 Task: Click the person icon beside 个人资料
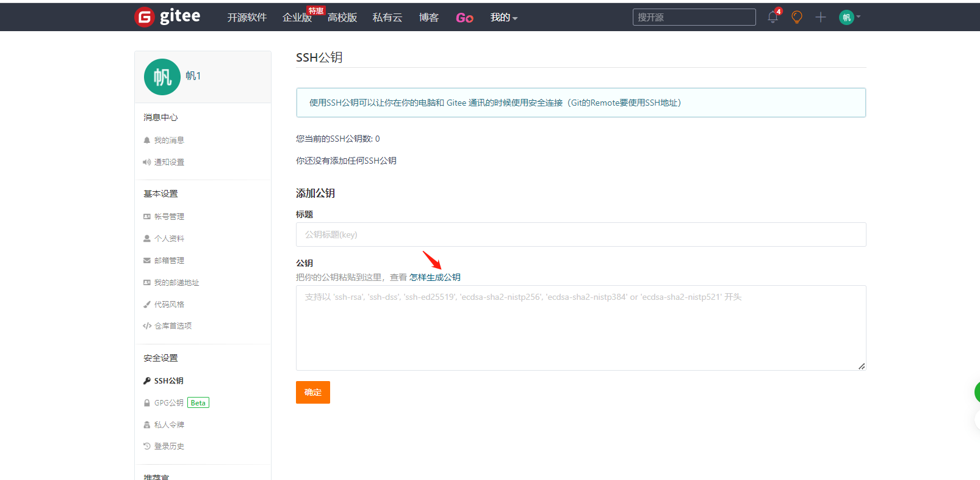[147, 239]
